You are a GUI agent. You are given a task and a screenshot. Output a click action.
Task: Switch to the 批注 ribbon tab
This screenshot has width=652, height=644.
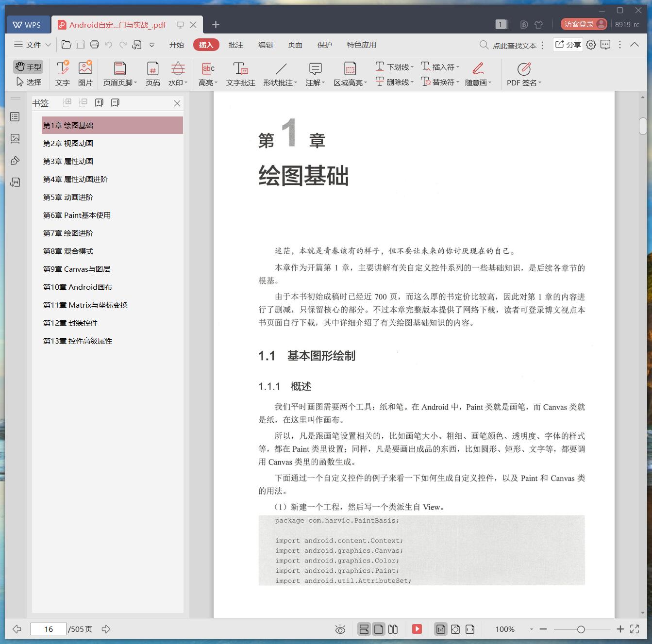pyautogui.click(x=235, y=45)
